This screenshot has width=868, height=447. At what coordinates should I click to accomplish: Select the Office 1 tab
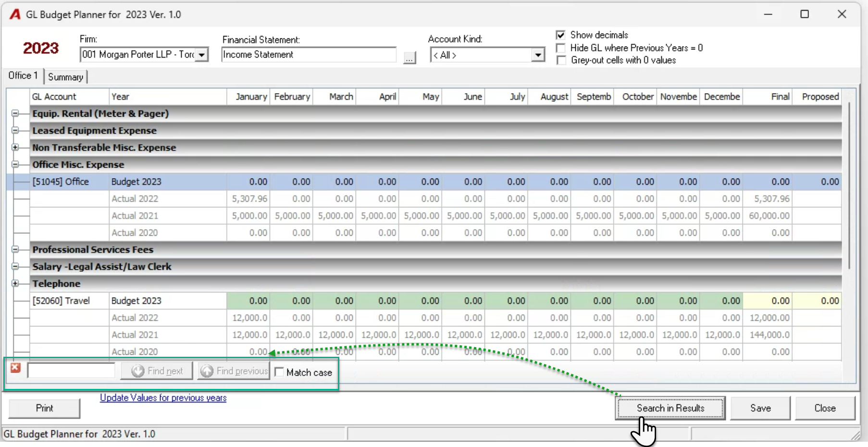coord(23,76)
